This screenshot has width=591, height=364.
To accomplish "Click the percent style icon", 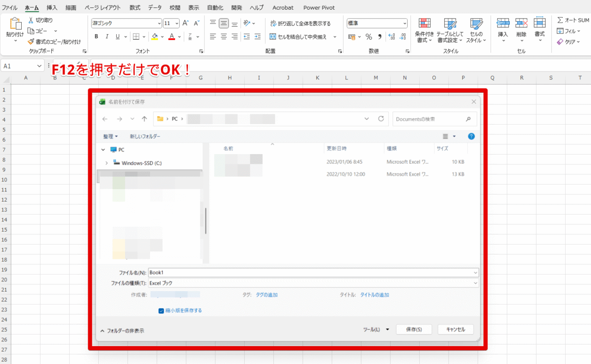I will 368,36.
